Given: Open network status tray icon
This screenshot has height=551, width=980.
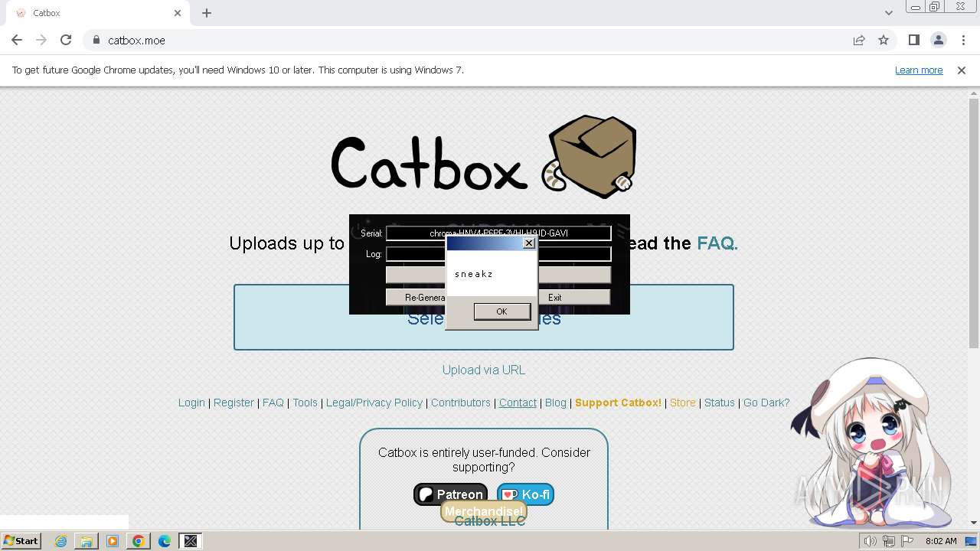Looking at the screenshot, I should 889,541.
